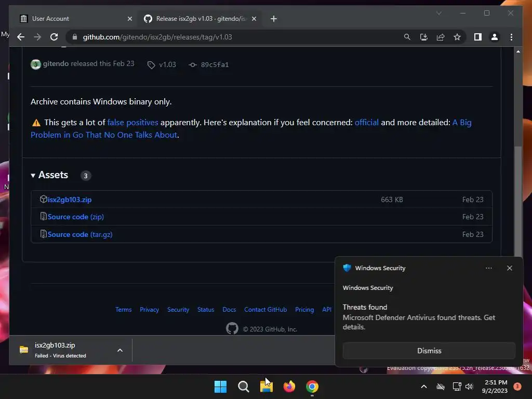532x399 pixels.
Task: Click the install app icon in address bar
Action: (x=424, y=37)
